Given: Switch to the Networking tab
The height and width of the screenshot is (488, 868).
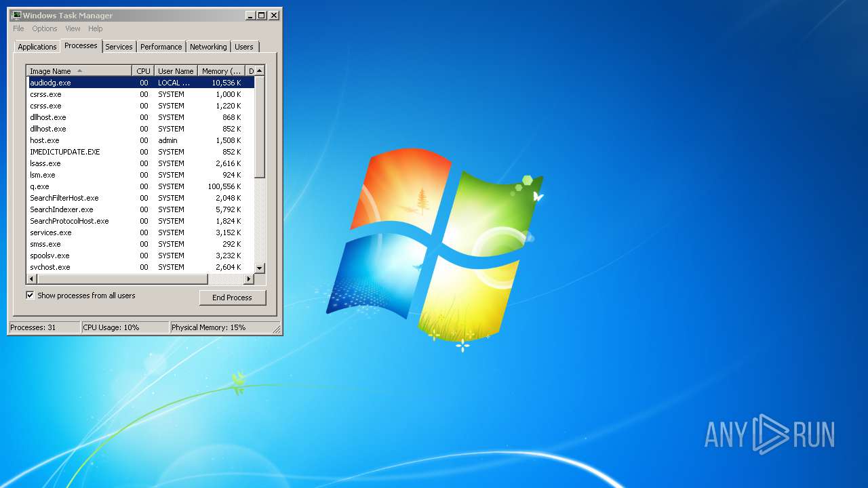Looking at the screenshot, I should [208, 47].
